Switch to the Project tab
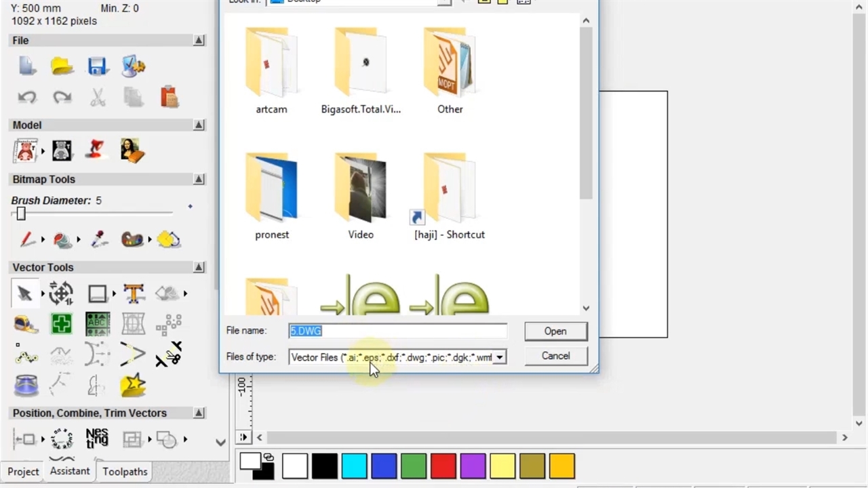Viewport: 868px width, 488px height. [23, 472]
